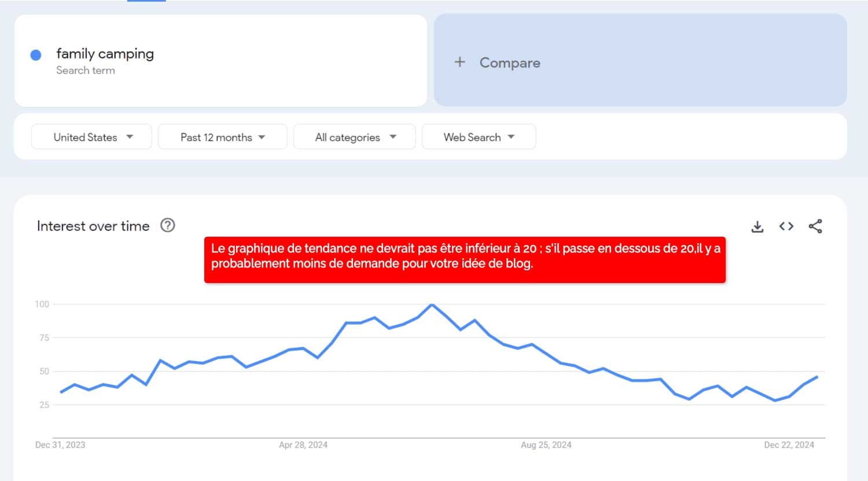
Task: Click the peak point of the trend line
Action: [432, 304]
